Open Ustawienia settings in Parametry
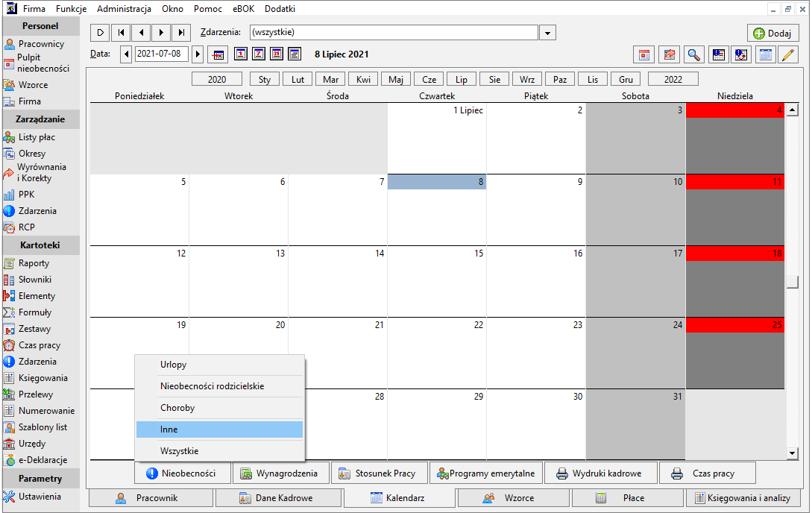Viewport: 812px width, 513px height. point(41,497)
